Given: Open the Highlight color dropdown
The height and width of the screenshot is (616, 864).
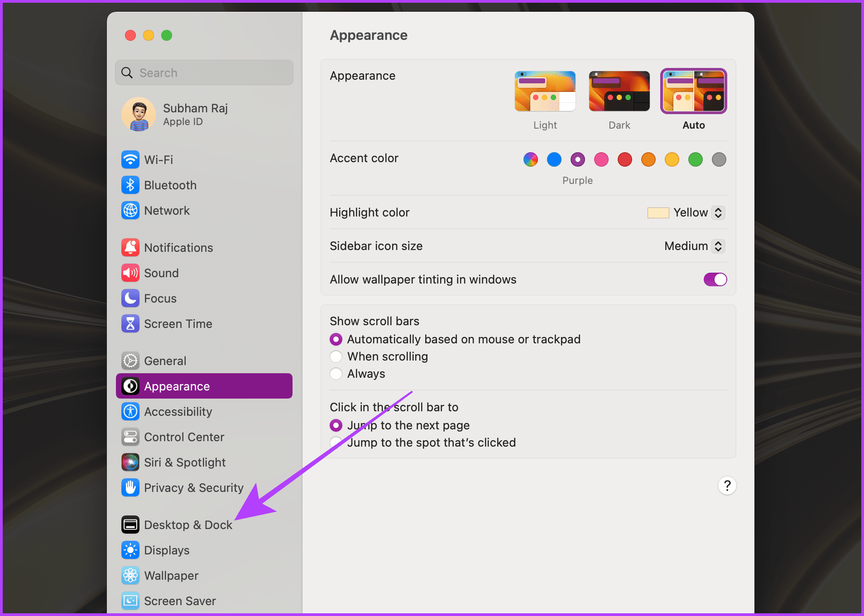Looking at the screenshot, I should point(718,212).
